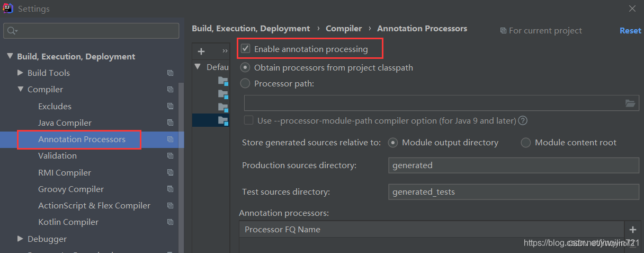The height and width of the screenshot is (253, 644).
Task: Open the Java Compiler settings page
Action: point(65,123)
